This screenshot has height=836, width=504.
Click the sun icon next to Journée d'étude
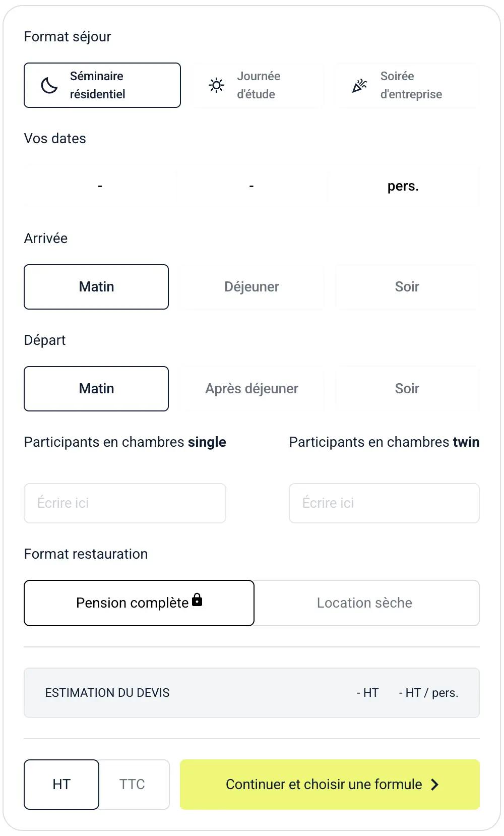click(216, 85)
